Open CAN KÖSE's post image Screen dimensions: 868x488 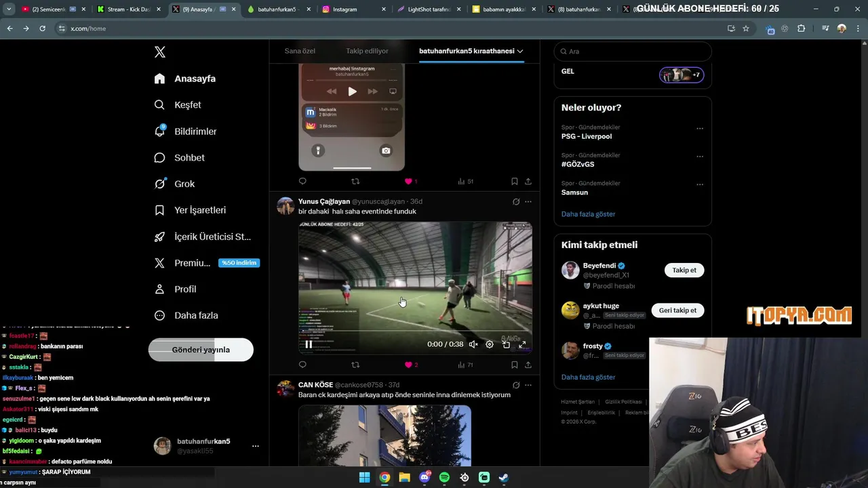click(384, 436)
